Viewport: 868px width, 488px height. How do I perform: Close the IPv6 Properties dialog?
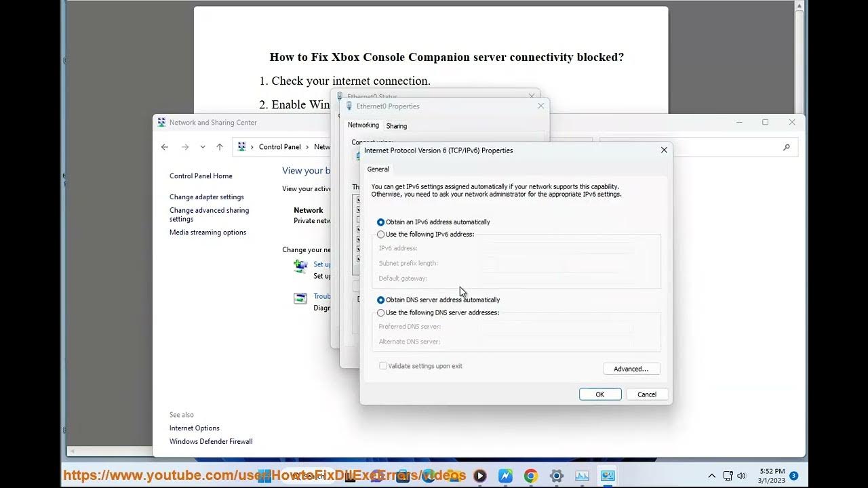click(x=664, y=150)
